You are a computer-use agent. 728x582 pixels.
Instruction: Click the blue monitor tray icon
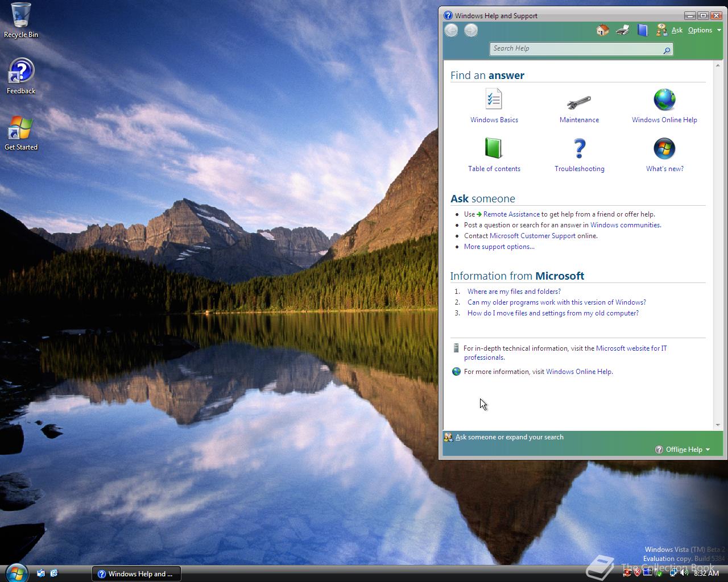tap(647, 573)
